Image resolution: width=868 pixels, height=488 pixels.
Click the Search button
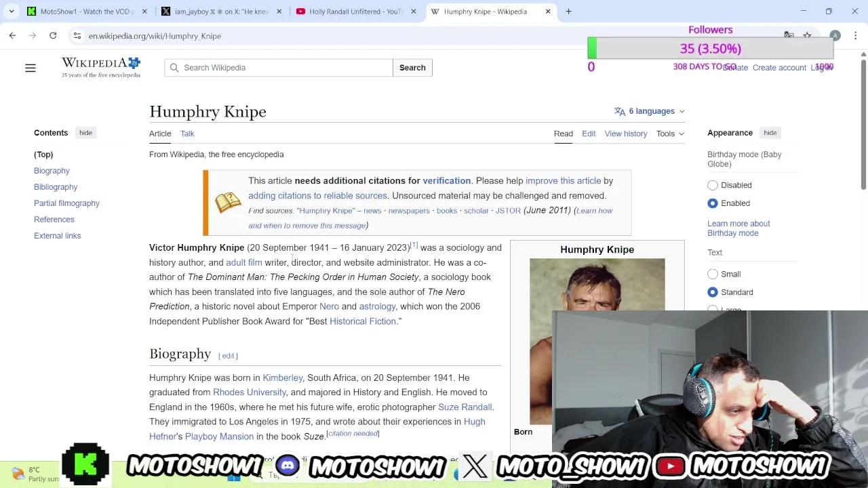coord(412,68)
